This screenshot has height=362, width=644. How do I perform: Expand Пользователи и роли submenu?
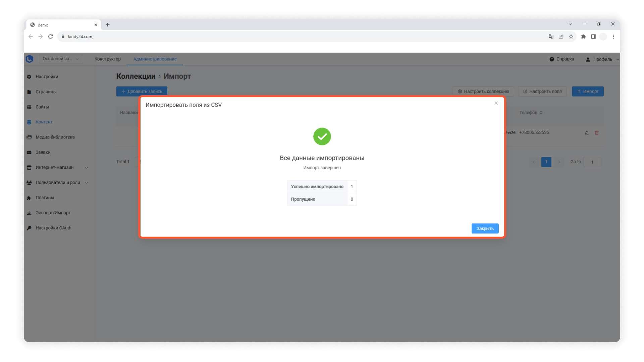(87, 183)
